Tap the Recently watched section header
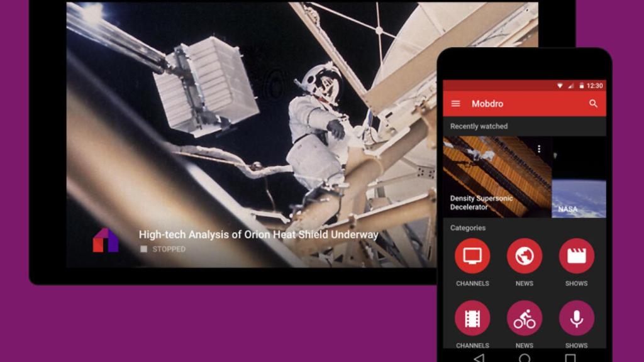Image resolution: width=644 pixels, height=362 pixels. (x=479, y=126)
